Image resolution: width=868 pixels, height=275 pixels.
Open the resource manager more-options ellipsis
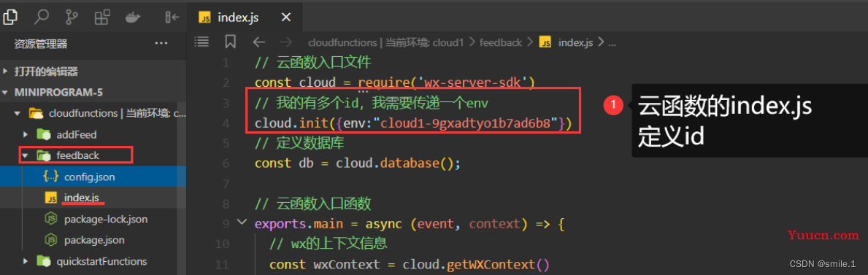coord(161,43)
